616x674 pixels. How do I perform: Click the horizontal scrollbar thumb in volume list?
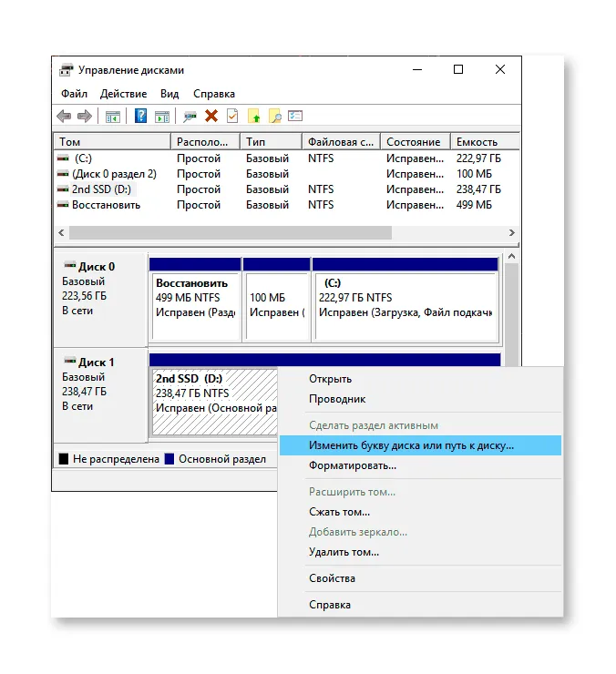coord(231,232)
